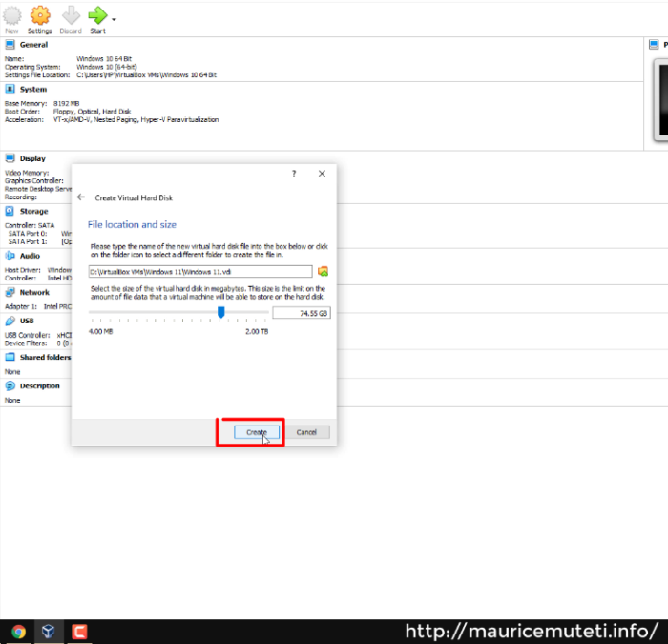668x644 pixels.
Task: Open the Settings gear icon
Action: pos(40,15)
